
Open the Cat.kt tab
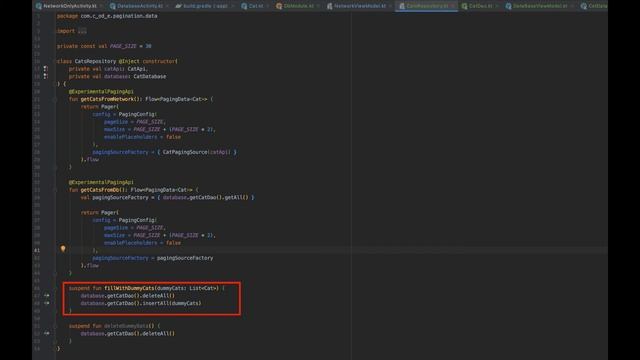click(256, 6)
